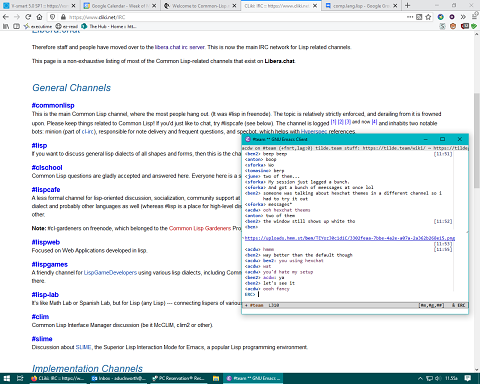Expand the toolbar overflow chevron
This screenshot has width=480, height=384.
click(x=463, y=17)
